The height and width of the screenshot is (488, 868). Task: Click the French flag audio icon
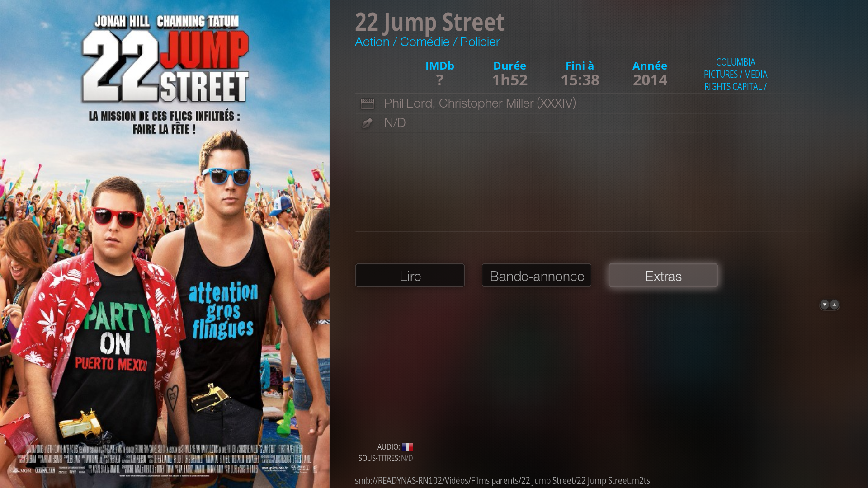(407, 446)
